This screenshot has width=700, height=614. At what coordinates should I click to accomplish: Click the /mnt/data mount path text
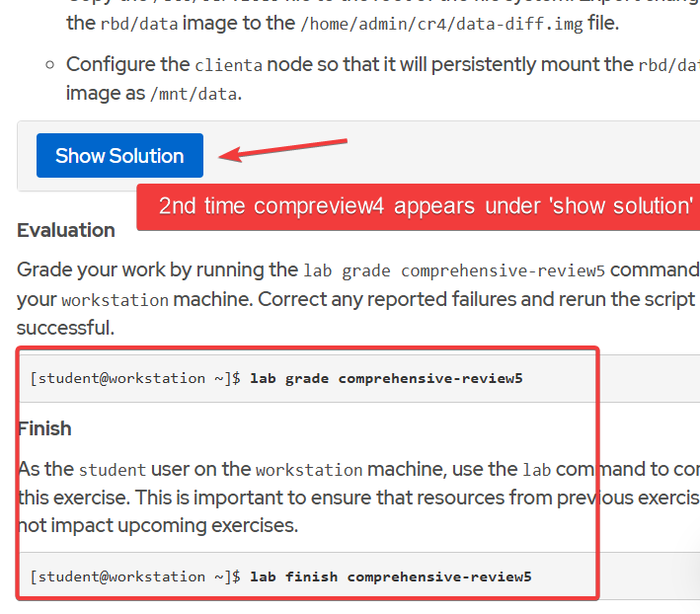pyautogui.click(x=194, y=95)
